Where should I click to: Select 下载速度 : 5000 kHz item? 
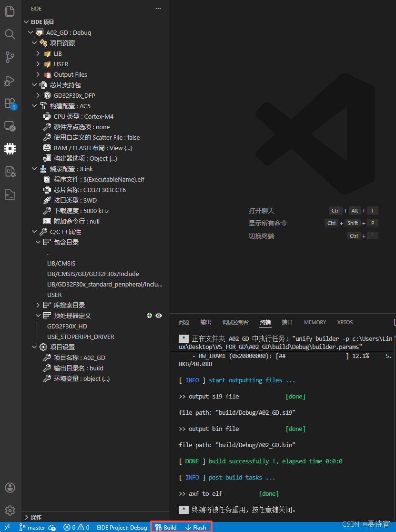[x=81, y=211]
